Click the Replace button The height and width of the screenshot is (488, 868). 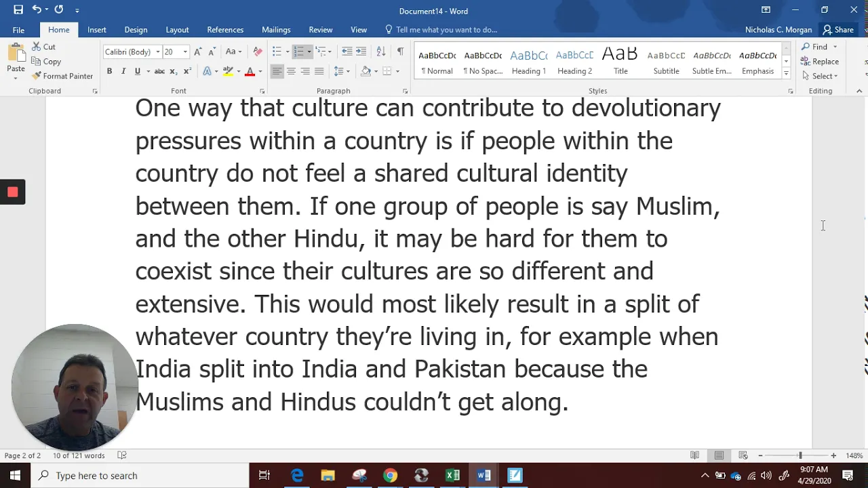tap(820, 62)
